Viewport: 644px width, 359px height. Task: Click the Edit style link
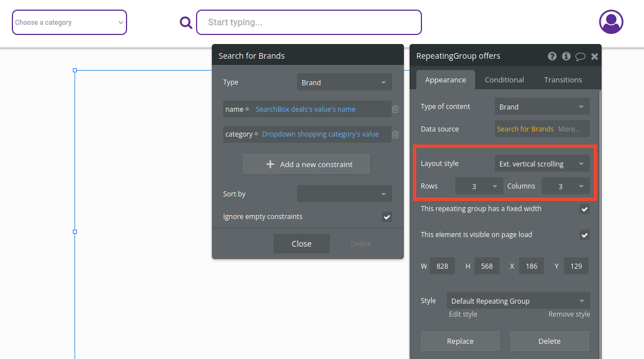(463, 314)
